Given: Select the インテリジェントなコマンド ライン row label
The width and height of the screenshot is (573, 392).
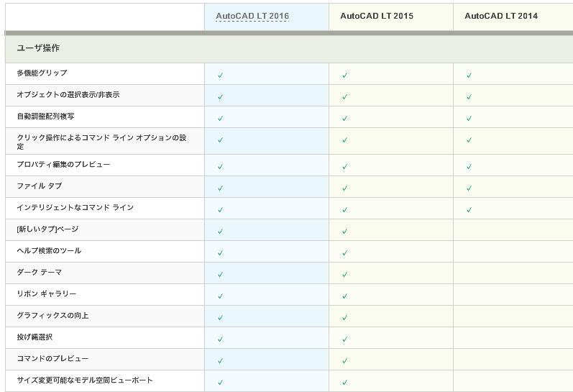Looking at the screenshot, I should [x=75, y=207].
